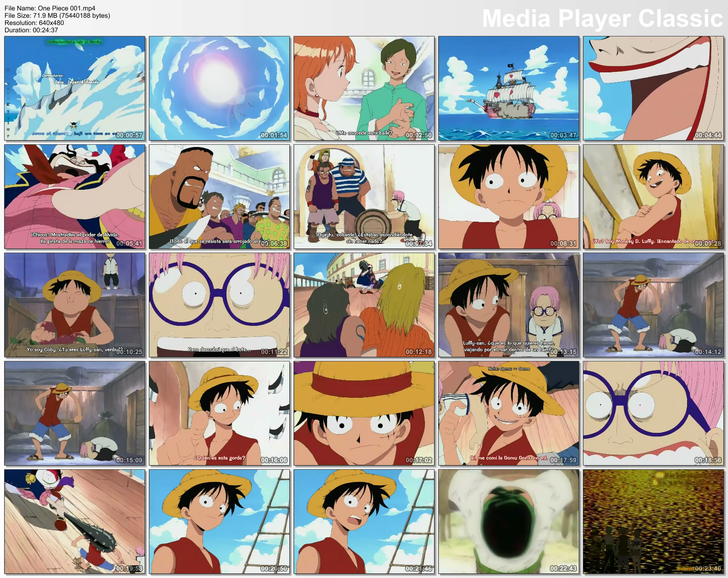The height and width of the screenshot is (578, 728).
Task: Select the Gomu Gomu frame at 00:17:59
Action: tap(509, 413)
